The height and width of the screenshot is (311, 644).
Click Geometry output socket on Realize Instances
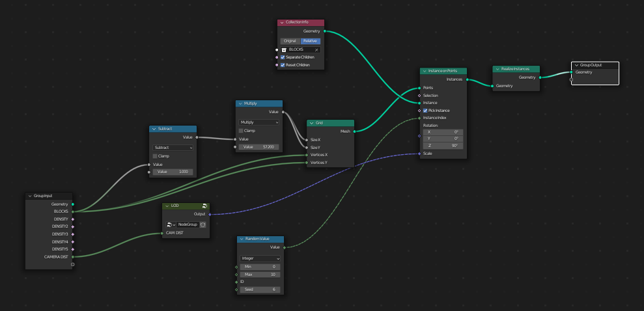tap(540, 77)
